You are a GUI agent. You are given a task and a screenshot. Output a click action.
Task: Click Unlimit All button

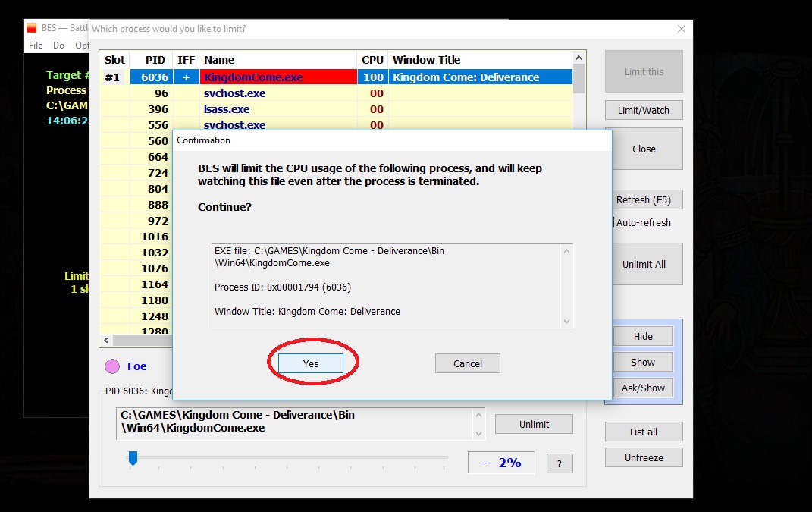644,264
